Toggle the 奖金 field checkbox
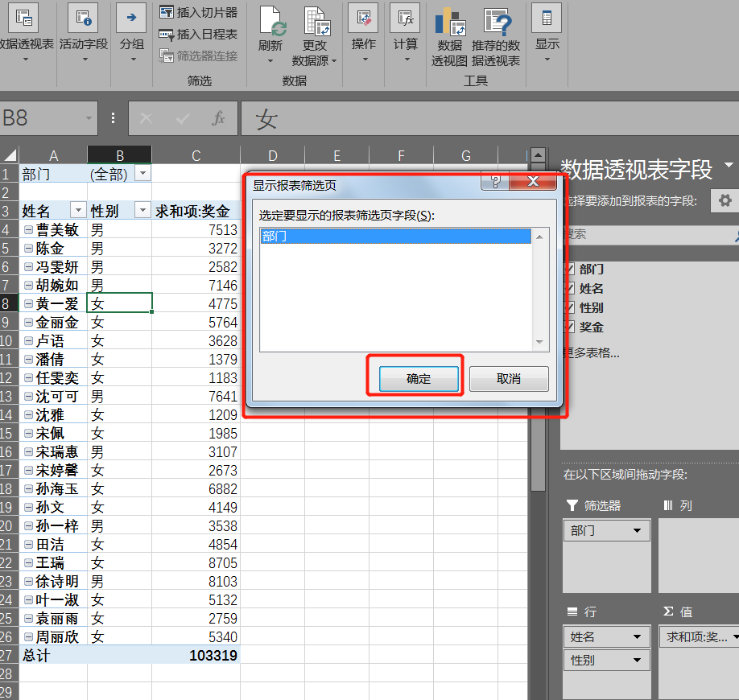The height and width of the screenshot is (700, 739). tap(569, 327)
